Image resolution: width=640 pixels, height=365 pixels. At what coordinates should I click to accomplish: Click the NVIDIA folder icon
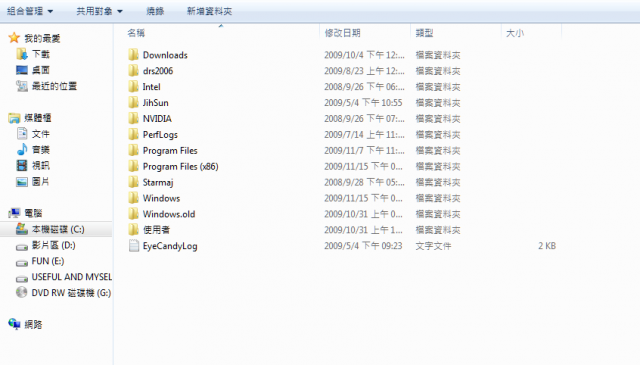[x=133, y=118]
